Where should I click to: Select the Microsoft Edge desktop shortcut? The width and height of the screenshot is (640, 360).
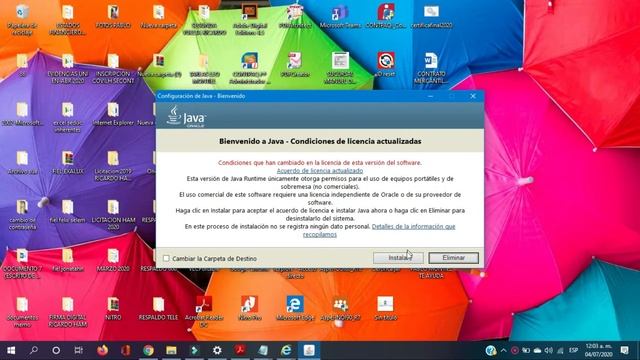(x=295, y=309)
